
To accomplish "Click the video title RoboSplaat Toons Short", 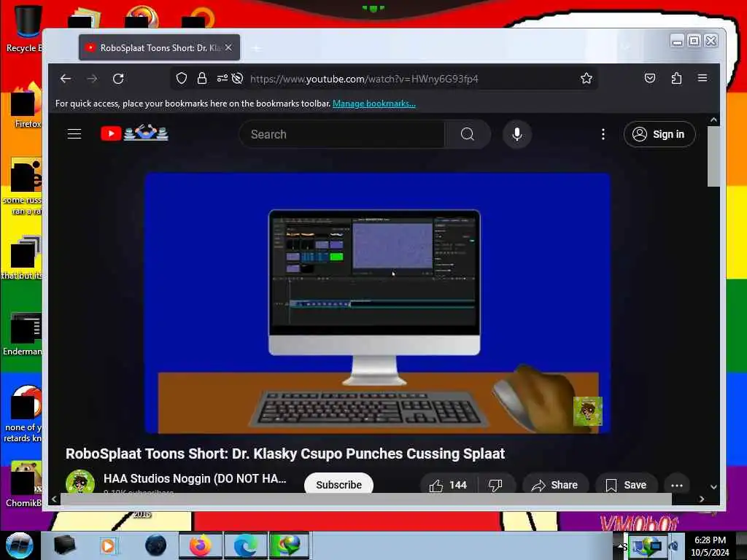I will tap(285, 454).
